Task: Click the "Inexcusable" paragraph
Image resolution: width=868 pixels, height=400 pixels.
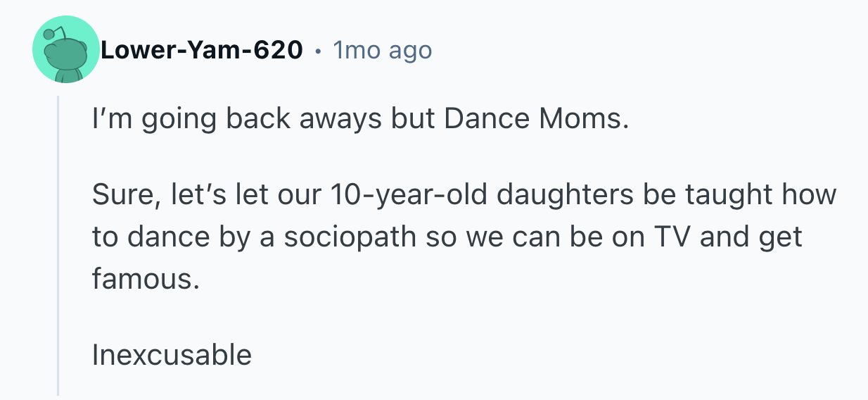Action: point(172,354)
